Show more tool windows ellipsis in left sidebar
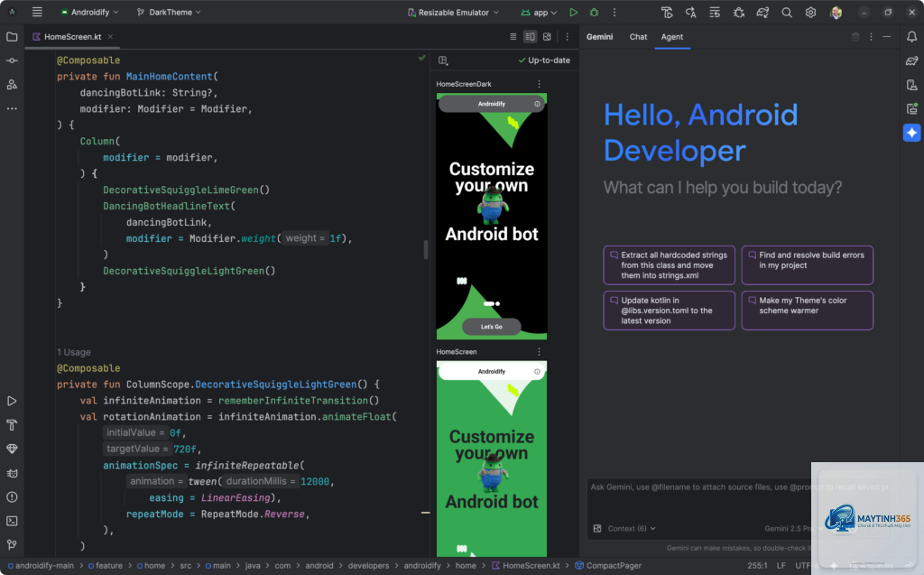Screen dimensions: 924x575 click(x=12, y=108)
